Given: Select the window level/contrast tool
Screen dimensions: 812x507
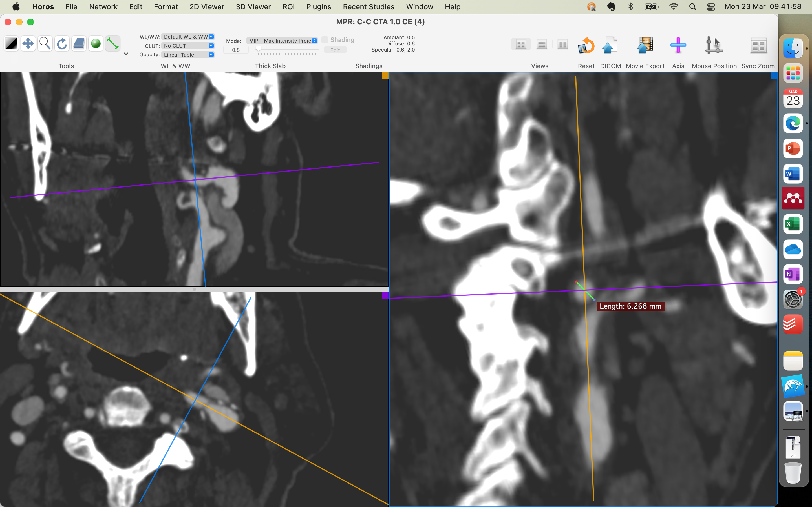Looking at the screenshot, I should tap(11, 44).
